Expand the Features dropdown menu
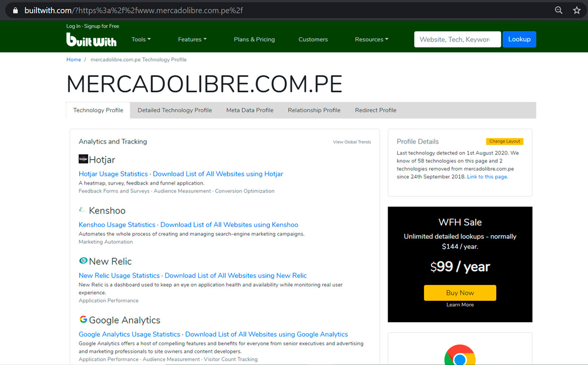The width and height of the screenshot is (588, 365). [x=192, y=39]
